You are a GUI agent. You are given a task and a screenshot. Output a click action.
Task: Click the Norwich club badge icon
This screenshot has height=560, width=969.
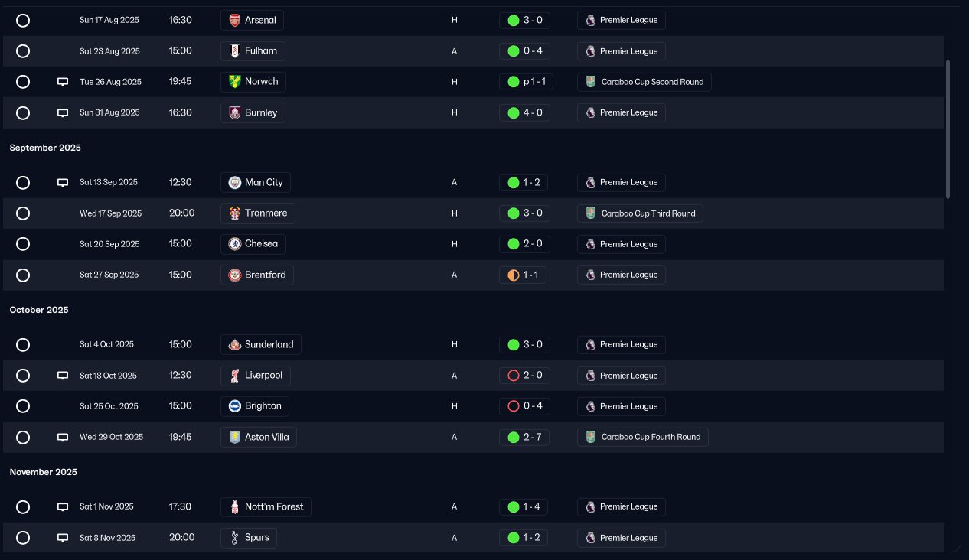coord(235,82)
